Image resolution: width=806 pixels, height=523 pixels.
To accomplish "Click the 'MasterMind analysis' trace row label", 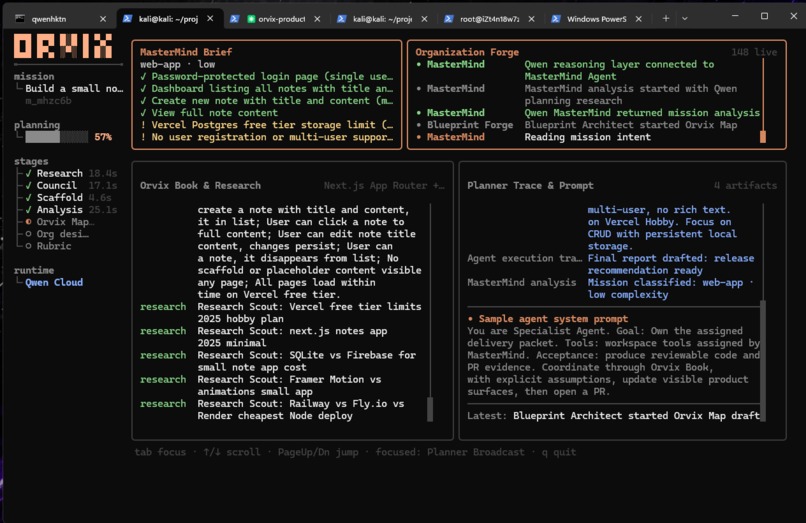I will click(x=522, y=282).
